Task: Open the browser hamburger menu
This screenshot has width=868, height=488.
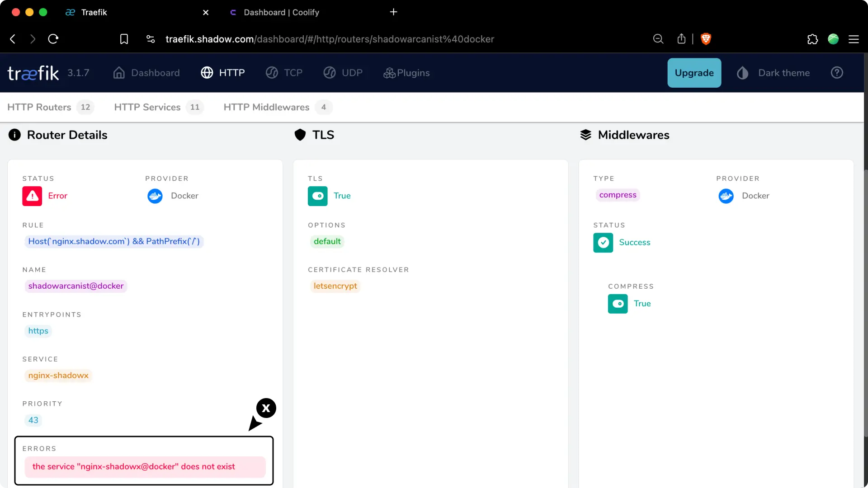Action: click(854, 39)
